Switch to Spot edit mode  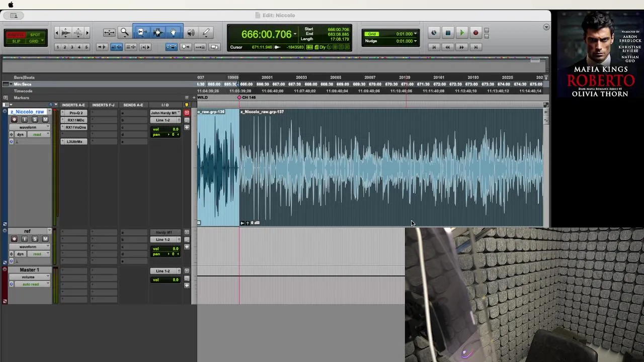click(35, 35)
